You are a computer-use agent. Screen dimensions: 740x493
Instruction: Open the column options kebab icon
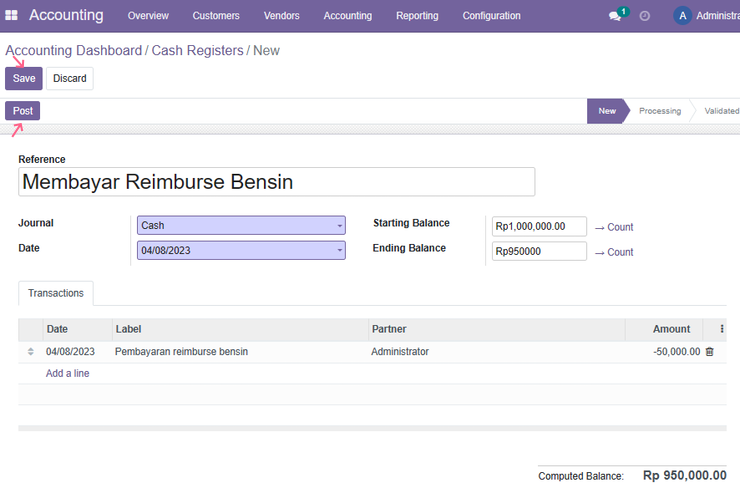coord(722,329)
